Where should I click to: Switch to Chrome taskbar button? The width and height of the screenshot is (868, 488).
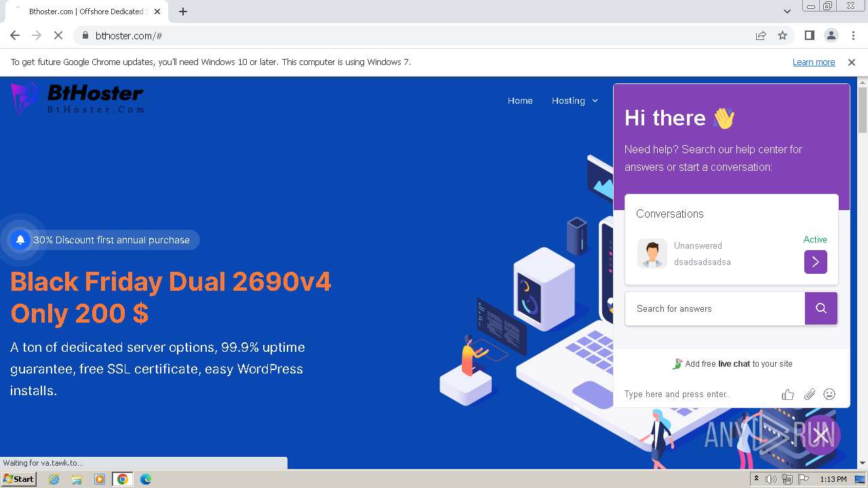tap(123, 479)
